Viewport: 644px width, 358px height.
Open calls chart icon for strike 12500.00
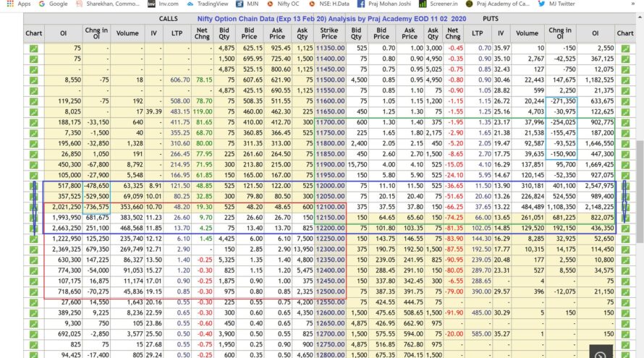point(34,292)
